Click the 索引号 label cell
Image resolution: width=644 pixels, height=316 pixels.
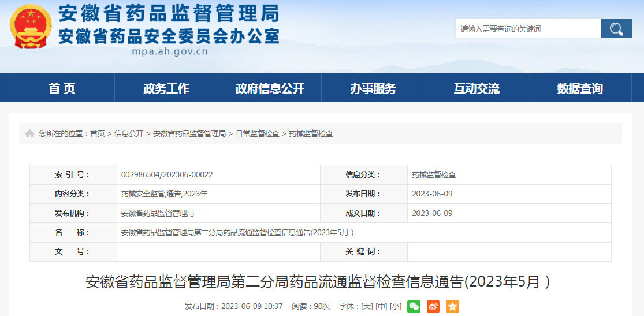tap(73, 174)
